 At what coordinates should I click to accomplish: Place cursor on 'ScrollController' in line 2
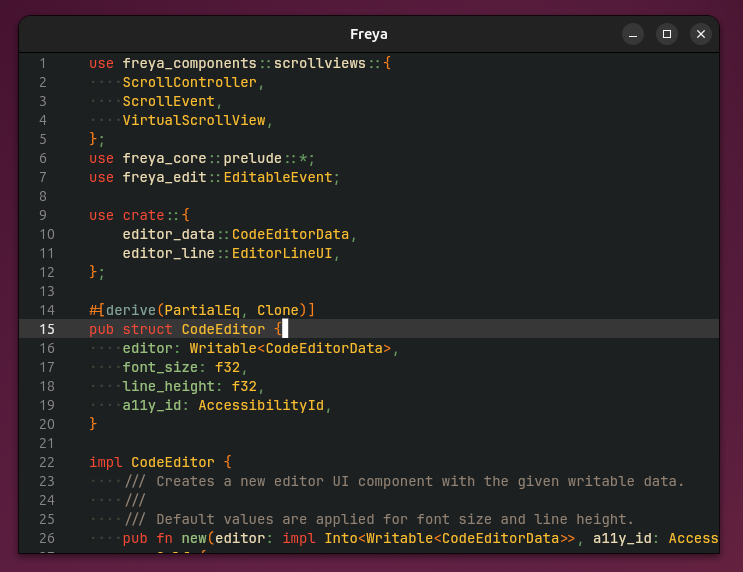[x=190, y=82]
